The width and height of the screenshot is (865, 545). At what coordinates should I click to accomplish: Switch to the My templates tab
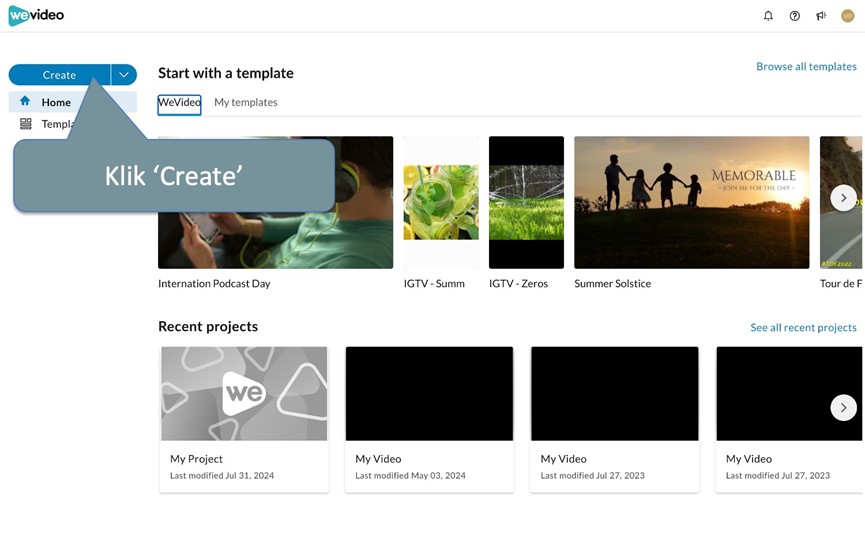245,102
